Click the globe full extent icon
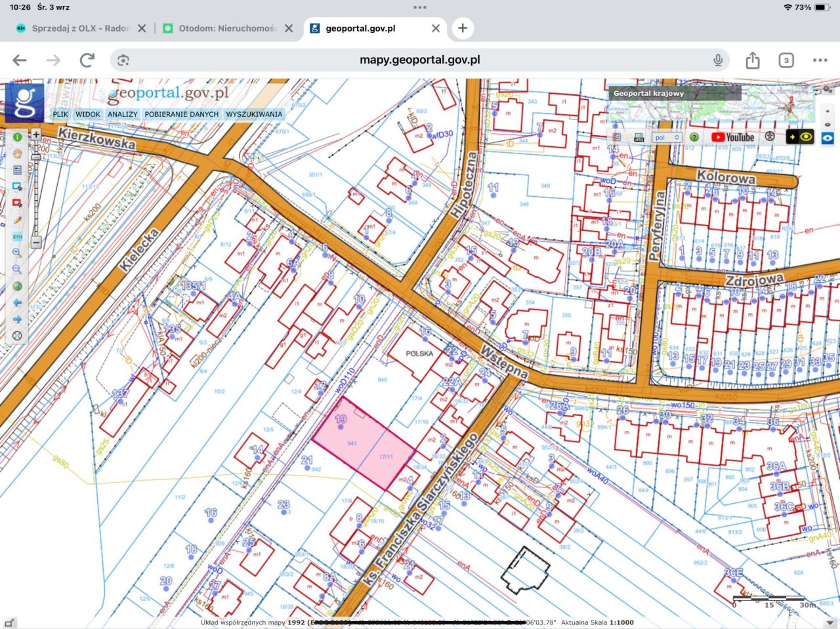The width and height of the screenshot is (840, 629). (18, 286)
